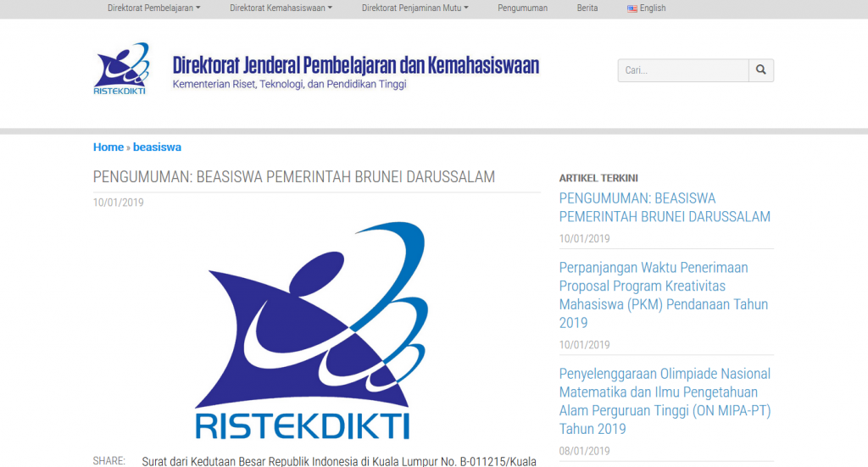Image resolution: width=868 pixels, height=467 pixels.
Task: Open sidebar Beasiswa Pemerintah Brunei Darussalam article
Action: [x=665, y=208]
